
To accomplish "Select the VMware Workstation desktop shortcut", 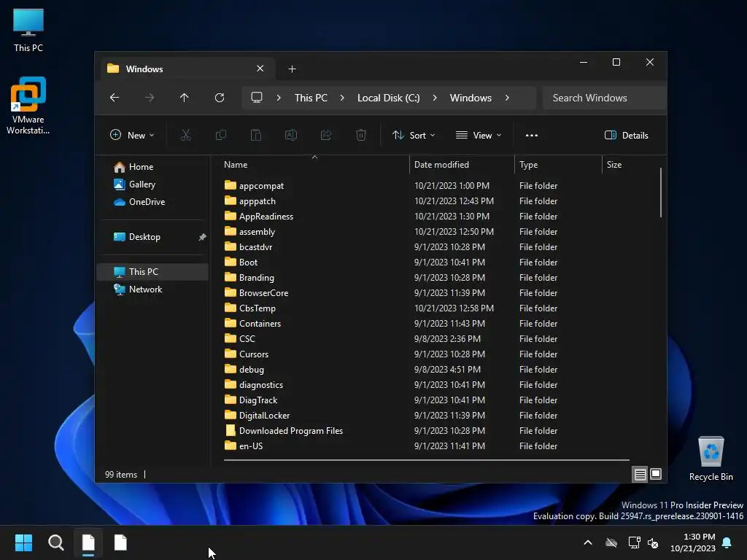I will (x=28, y=106).
